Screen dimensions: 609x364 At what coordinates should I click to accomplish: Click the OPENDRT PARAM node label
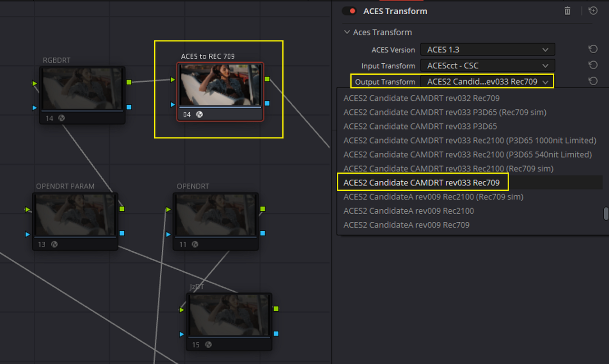65,186
